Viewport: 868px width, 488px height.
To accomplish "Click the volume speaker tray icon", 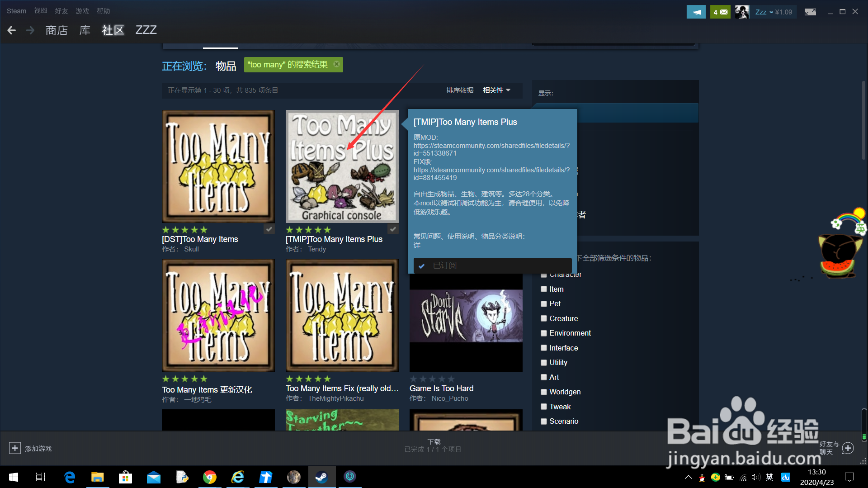I will click(756, 477).
